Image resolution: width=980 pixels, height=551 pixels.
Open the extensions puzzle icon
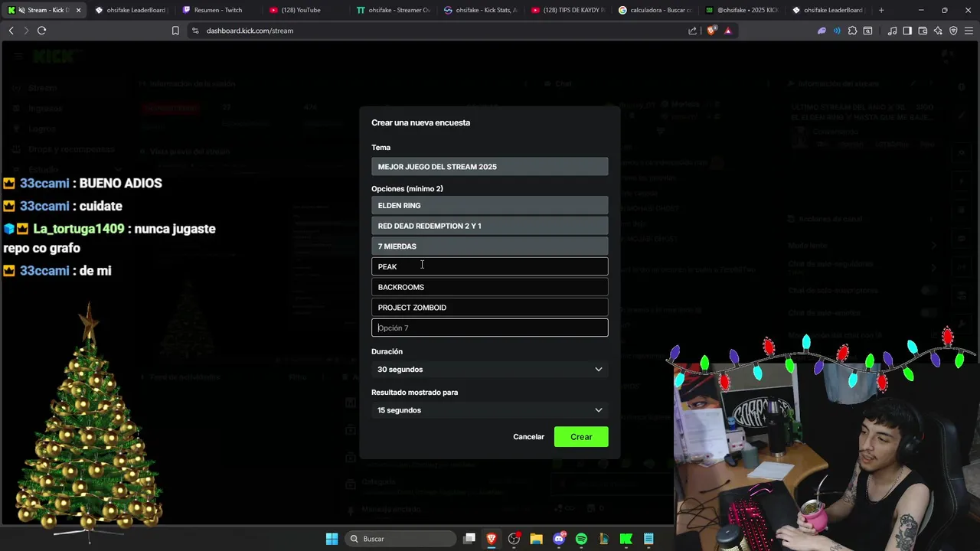click(x=852, y=31)
